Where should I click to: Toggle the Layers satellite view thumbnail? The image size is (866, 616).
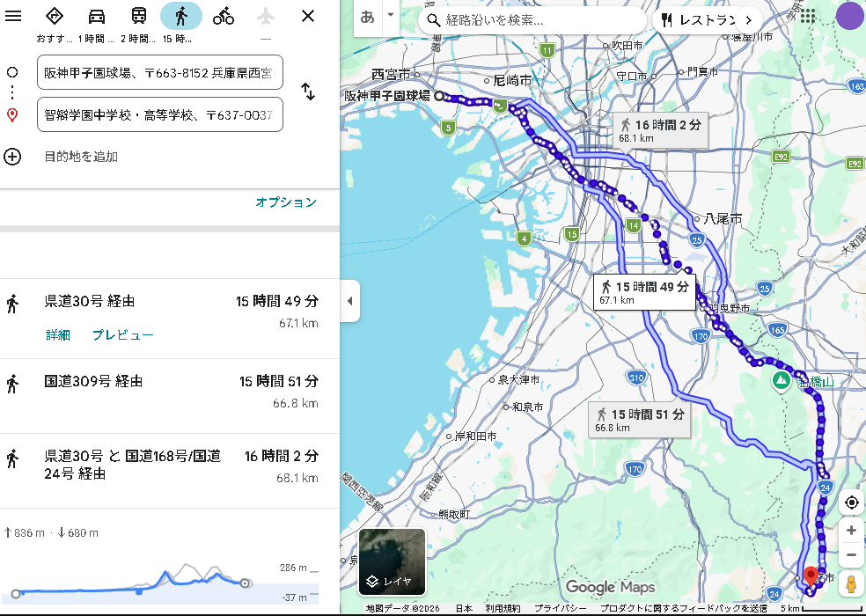pyautogui.click(x=393, y=561)
